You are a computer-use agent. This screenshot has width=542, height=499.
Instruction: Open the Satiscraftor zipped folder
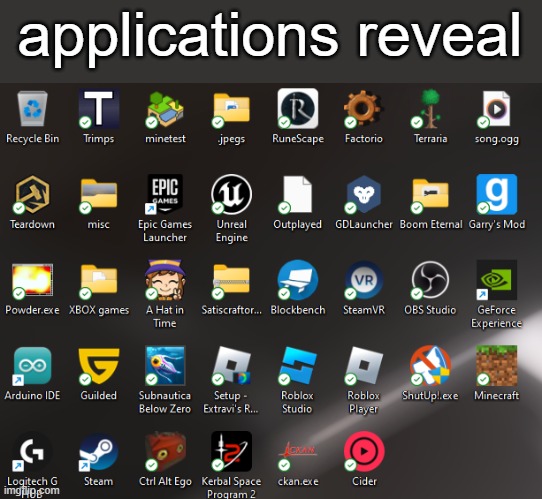(231, 280)
